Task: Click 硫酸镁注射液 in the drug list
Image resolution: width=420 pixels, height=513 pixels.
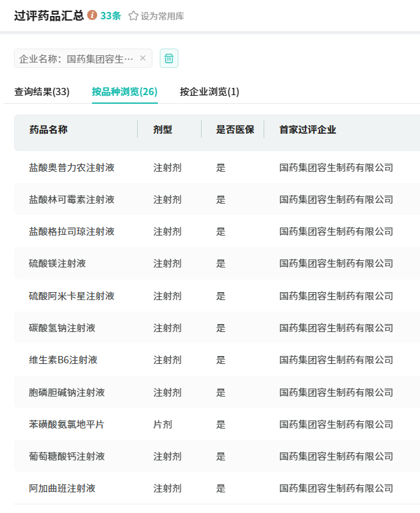Action: coord(57,263)
